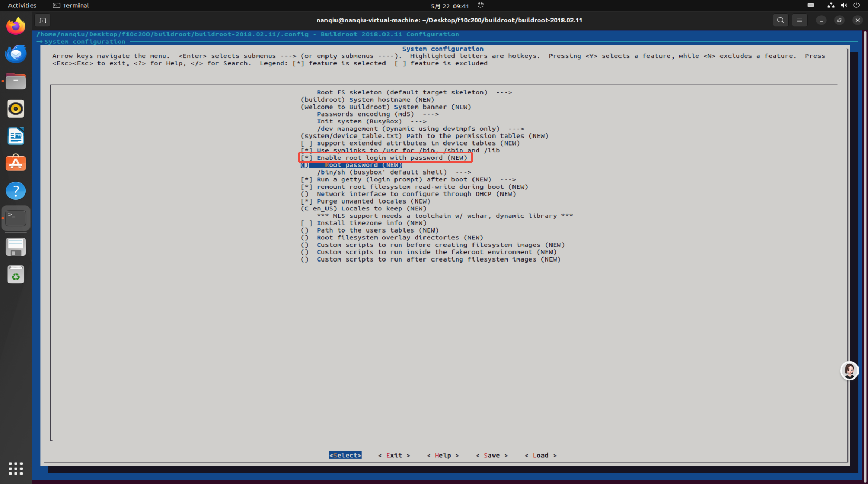The image size is (868, 484).
Task: Click the < Load > button
Action: point(540,455)
